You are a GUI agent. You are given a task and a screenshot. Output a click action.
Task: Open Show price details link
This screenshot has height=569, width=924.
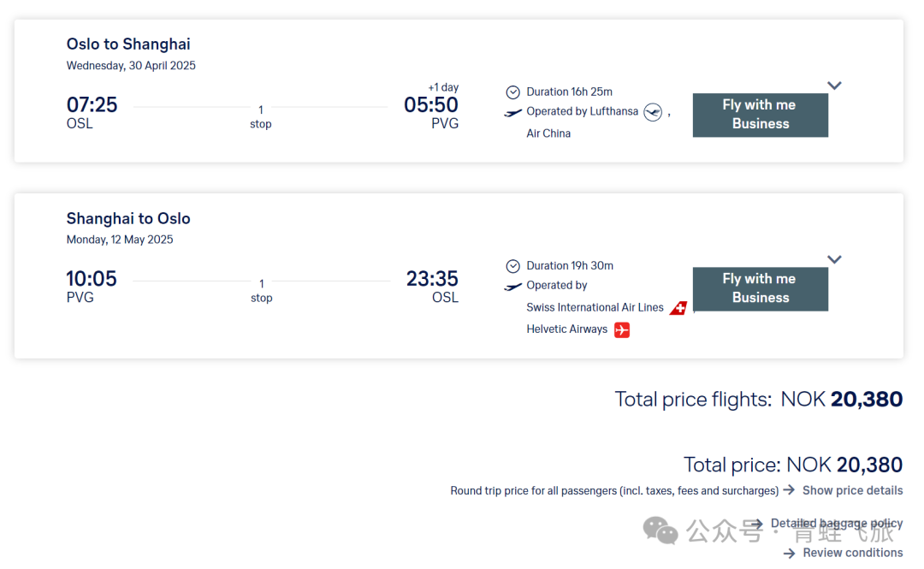(x=852, y=490)
